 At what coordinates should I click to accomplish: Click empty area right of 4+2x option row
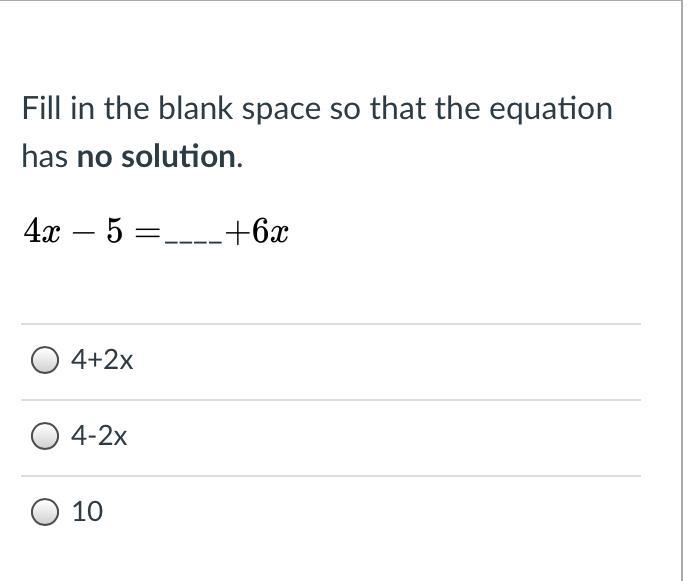[386, 362]
